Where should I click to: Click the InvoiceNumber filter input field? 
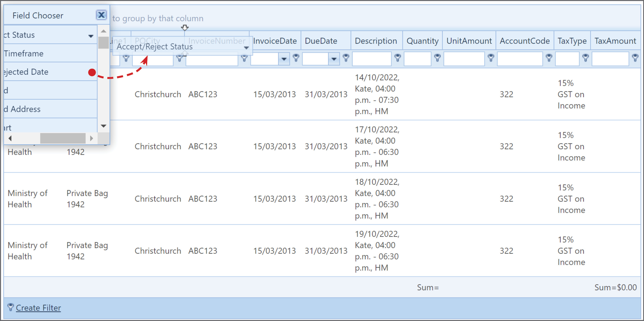[x=212, y=59]
